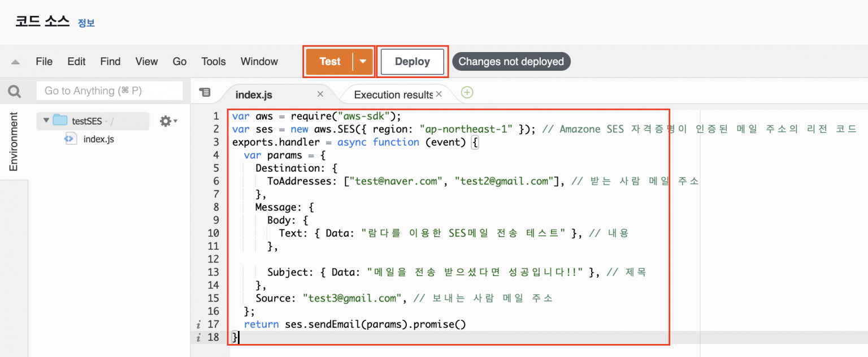The height and width of the screenshot is (357, 868).
Task: Click the Deploy button
Action: coord(412,61)
